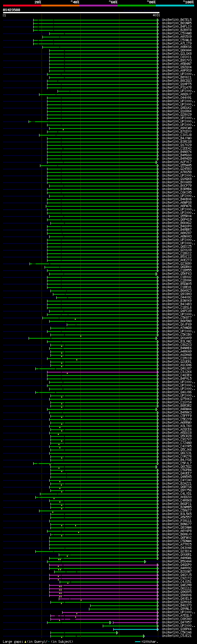Click the 403 end position label
Screen dimensions: 197x644
155,15
